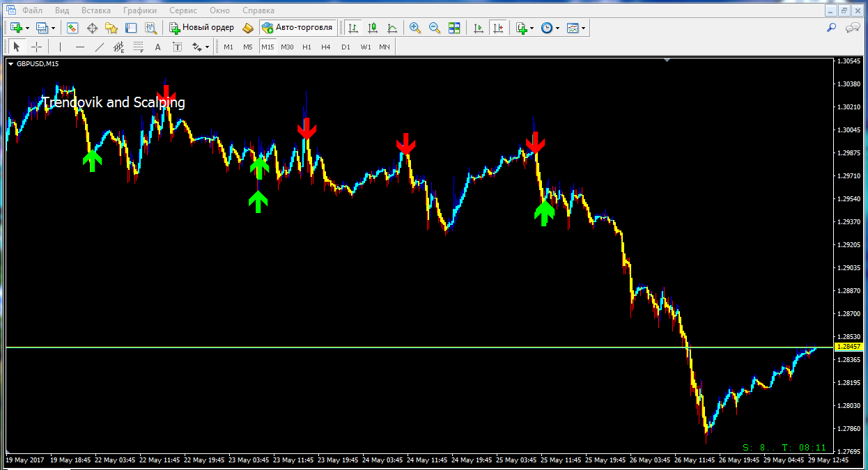This screenshot has width=868, height=470.
Task: Select the Crosshair tool
Action: coord(37,47)
